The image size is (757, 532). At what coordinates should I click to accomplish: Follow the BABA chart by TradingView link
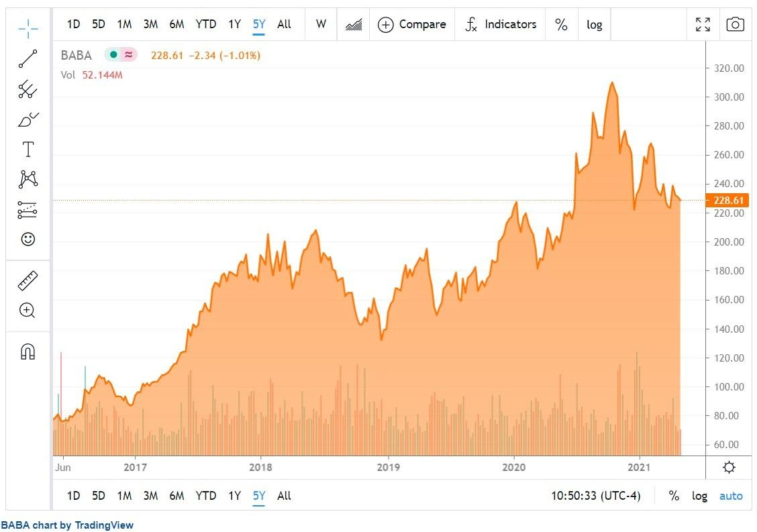point(66,525)
